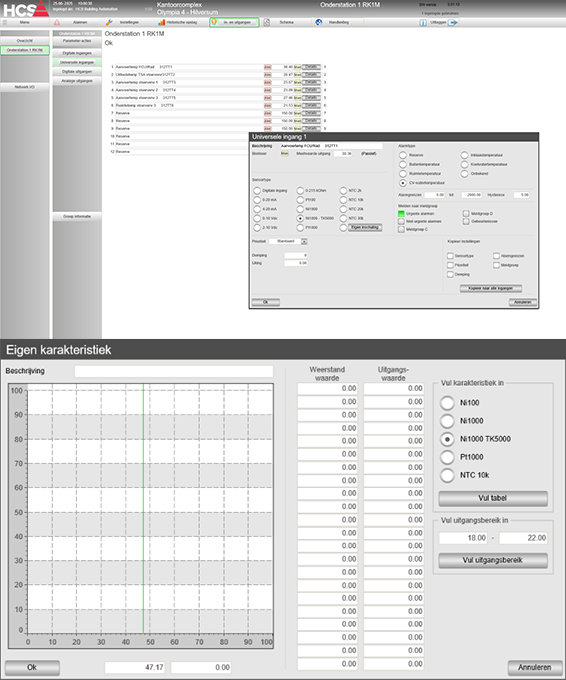
Task: Select the NTC 10k characteristic radio button
Action: click(x=447, y=475)
